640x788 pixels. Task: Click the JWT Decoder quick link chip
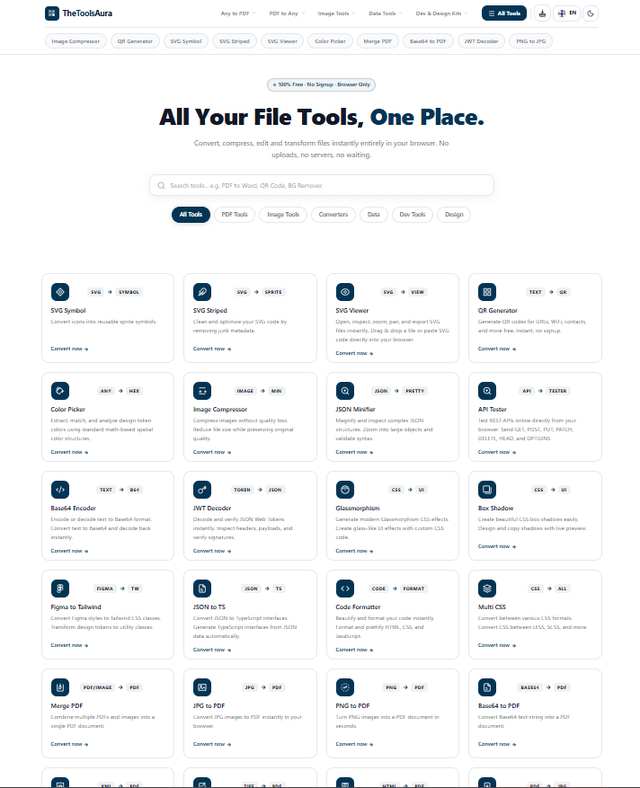point(481,41)
